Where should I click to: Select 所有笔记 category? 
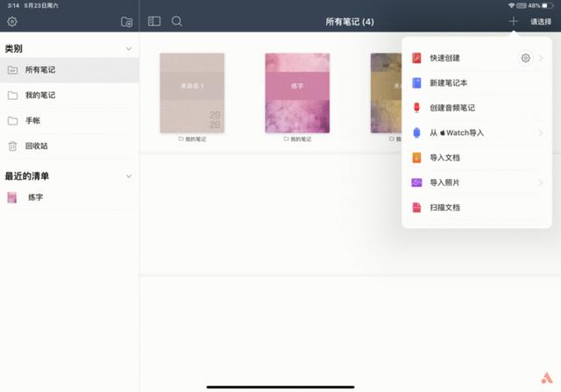(x=69, y=70)
